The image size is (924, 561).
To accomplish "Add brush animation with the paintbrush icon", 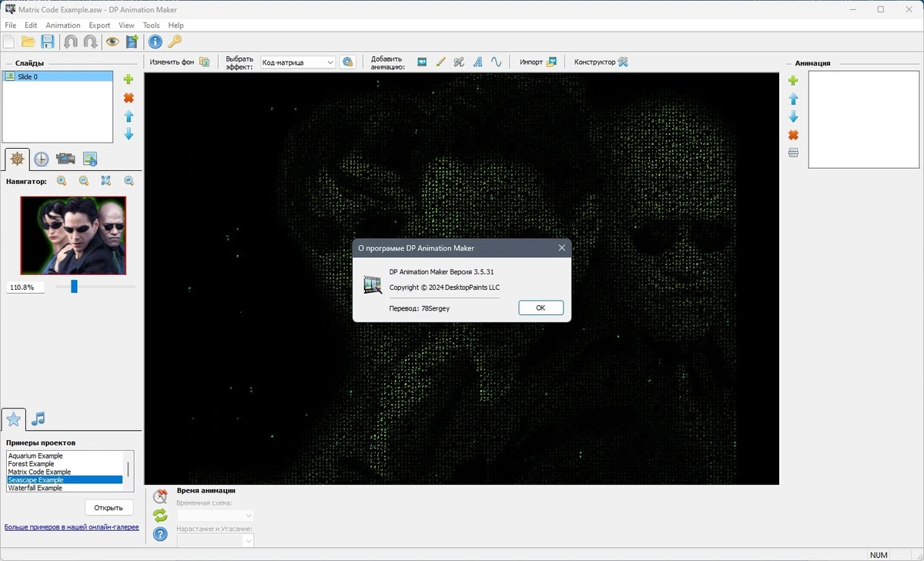I will [x=440, y=62].
